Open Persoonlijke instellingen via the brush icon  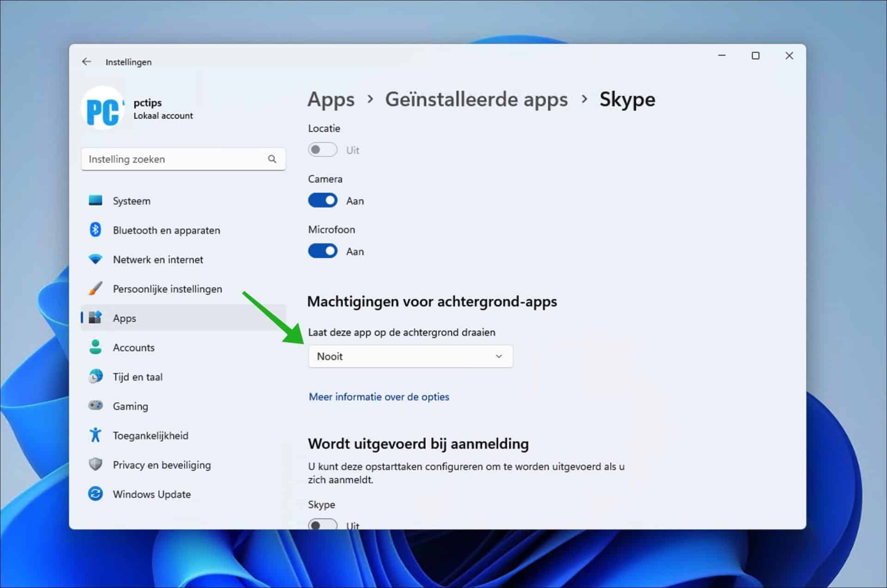[x=95, y=288]
